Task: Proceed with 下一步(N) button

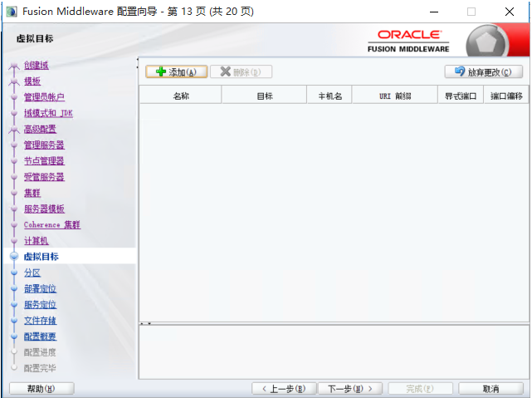Action: tap(349, 389)
